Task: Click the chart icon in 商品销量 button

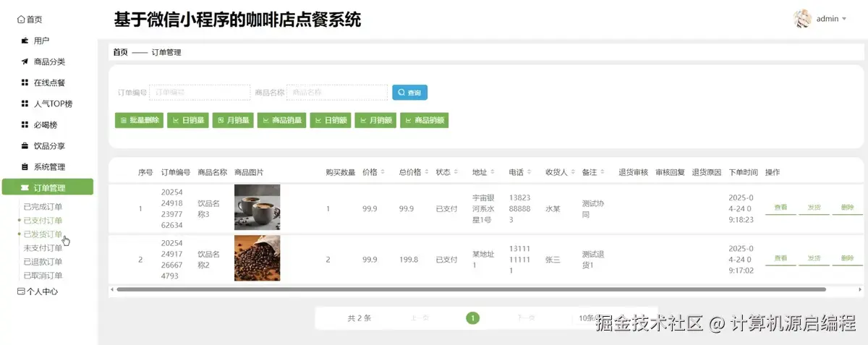Action: pos(265,120)
